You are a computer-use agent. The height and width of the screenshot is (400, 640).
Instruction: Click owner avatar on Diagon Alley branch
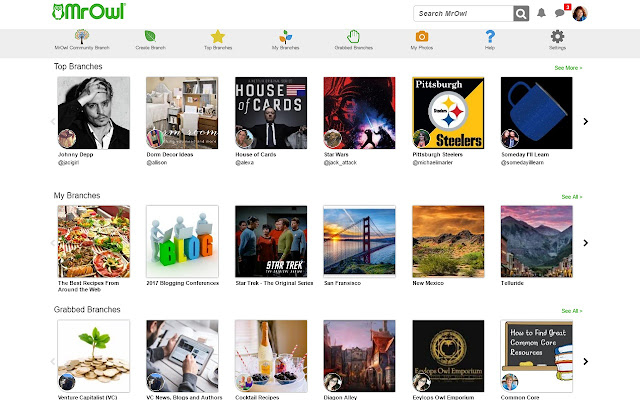pyautogui.click(x=333, y=382)
